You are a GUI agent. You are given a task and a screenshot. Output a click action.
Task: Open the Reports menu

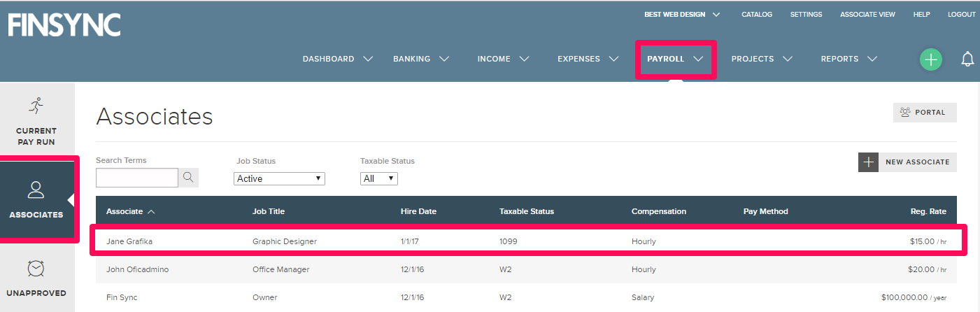(848, 59)
